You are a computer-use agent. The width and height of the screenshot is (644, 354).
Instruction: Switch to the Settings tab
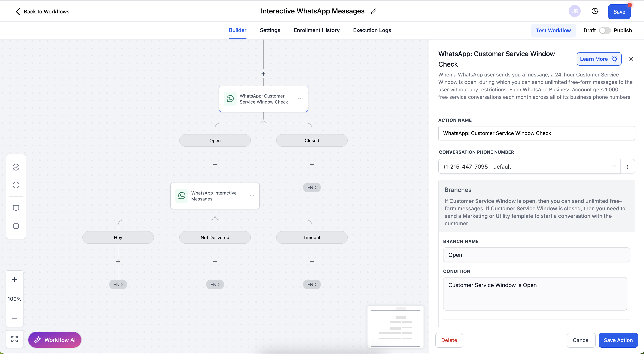pos(270,30)
